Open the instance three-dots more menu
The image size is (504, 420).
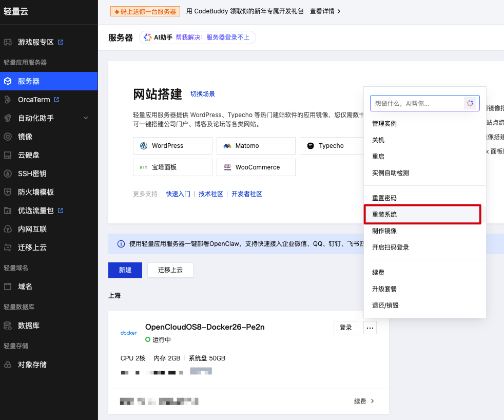[x=370, y=328]
